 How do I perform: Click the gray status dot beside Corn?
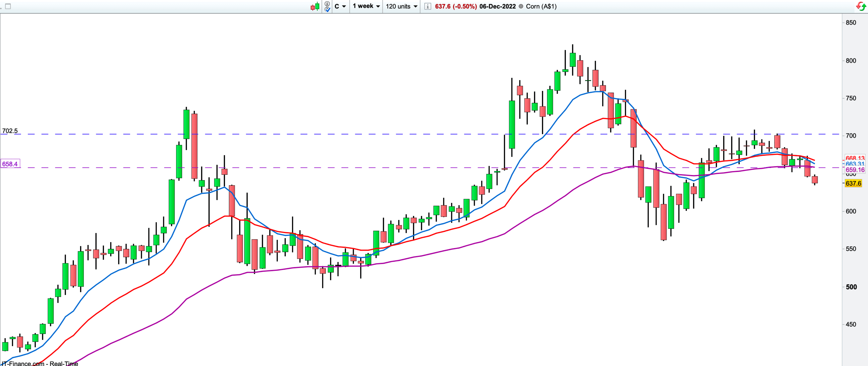pos(521,6)
